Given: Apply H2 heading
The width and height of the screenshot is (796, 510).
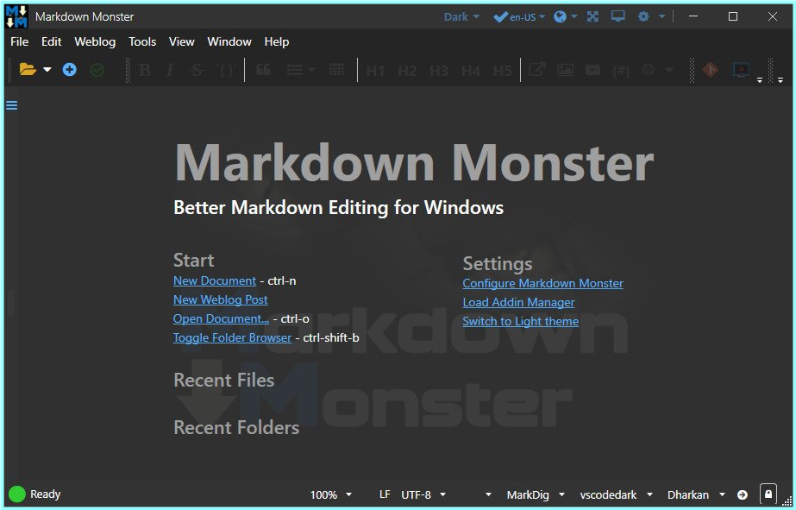Looking at the screenshot, I should point(407,71).
